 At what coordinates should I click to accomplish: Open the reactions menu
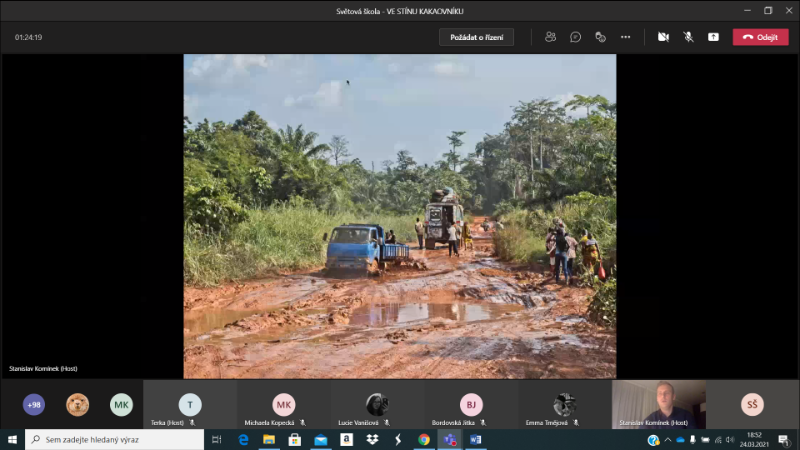point(600,37)
